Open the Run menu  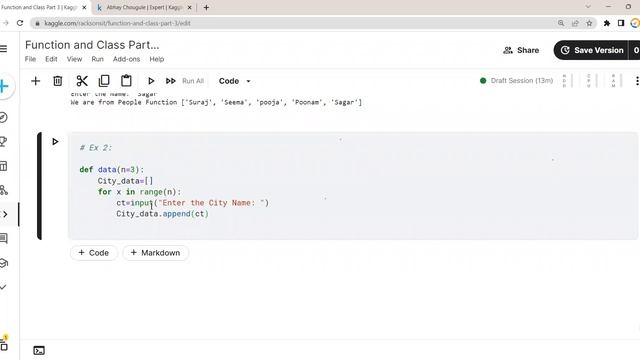(x=98, y=59)
